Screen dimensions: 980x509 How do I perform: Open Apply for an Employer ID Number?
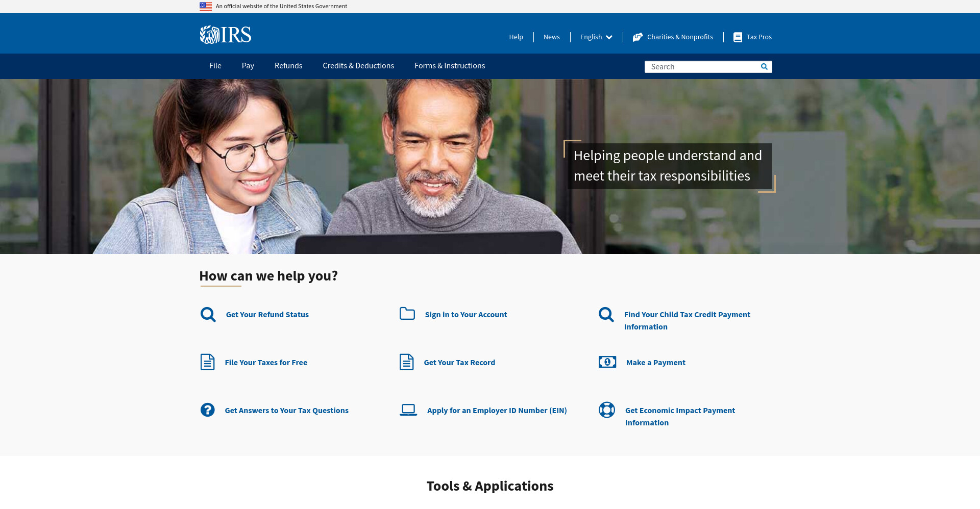497,411
